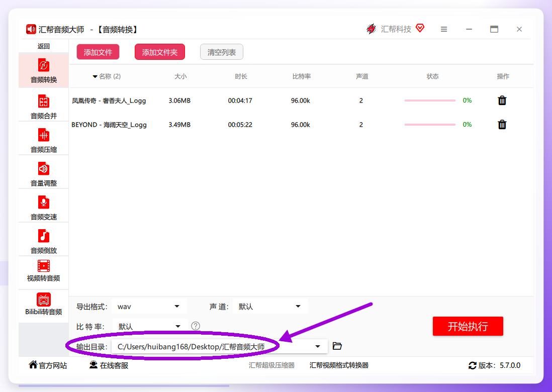Click progress bar of 奢香夫人 row
The image size is (552, 392).
coord(430,101)
